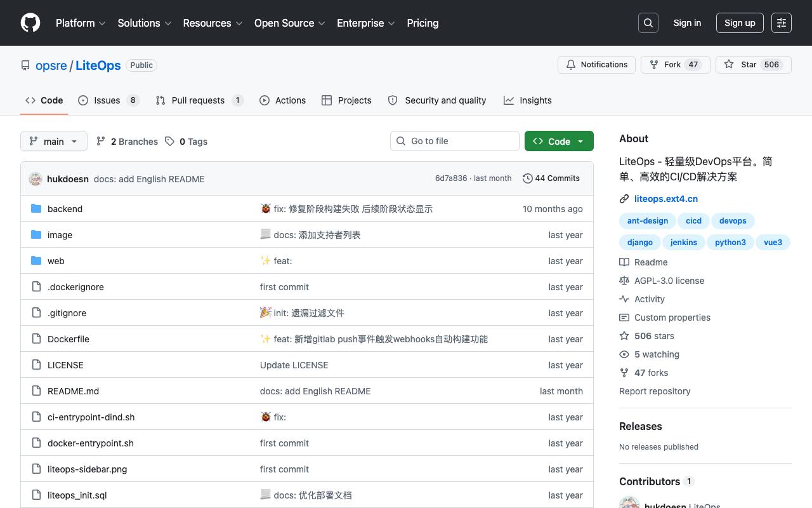The height and width of the screenshot is (508, 812).
Task: Open commit hash 6d7a836
Action: coord(451,178)
